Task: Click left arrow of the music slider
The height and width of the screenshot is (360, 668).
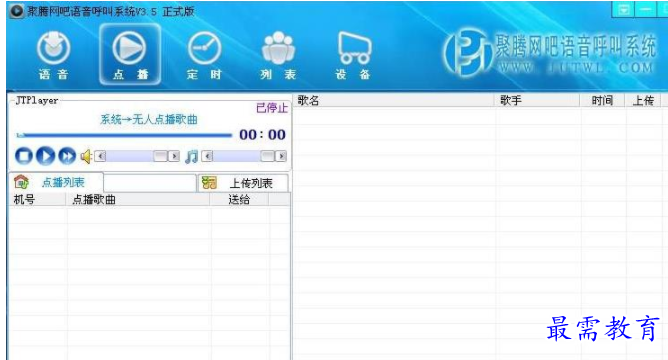Action: pos(207,156)
